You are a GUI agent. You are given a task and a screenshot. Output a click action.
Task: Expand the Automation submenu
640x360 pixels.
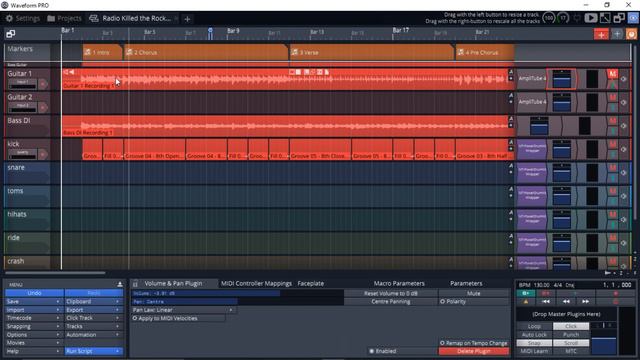click(93, 335)
